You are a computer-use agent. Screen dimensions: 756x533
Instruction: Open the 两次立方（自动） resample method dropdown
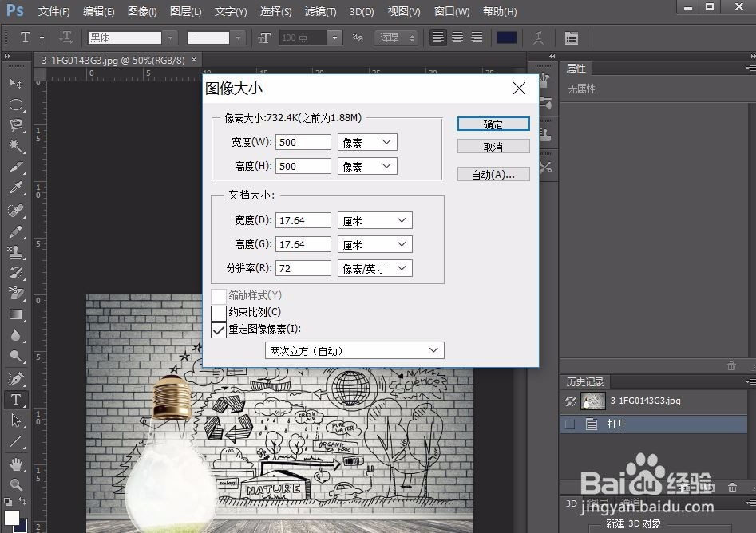click(354, 349)
